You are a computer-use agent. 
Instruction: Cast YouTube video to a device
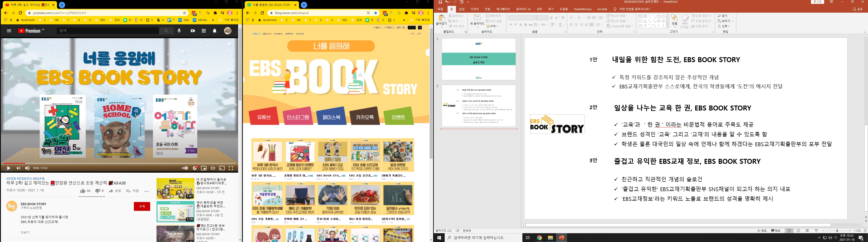pyautogui.click(x=222, y=168)
